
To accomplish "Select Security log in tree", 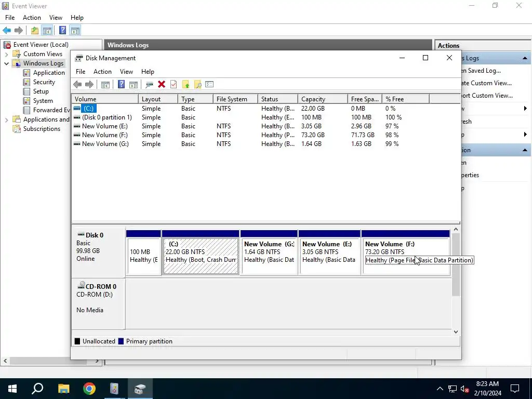I will [44, 82].
